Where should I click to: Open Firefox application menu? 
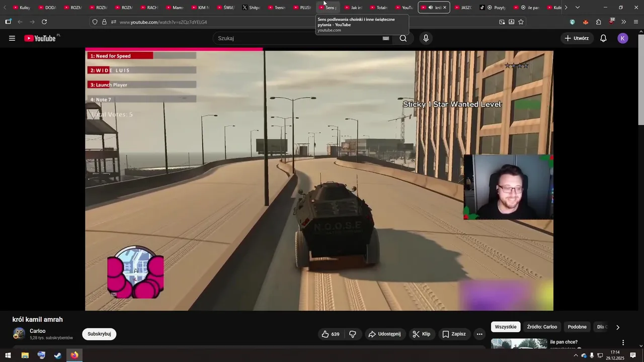coord(636,22)
